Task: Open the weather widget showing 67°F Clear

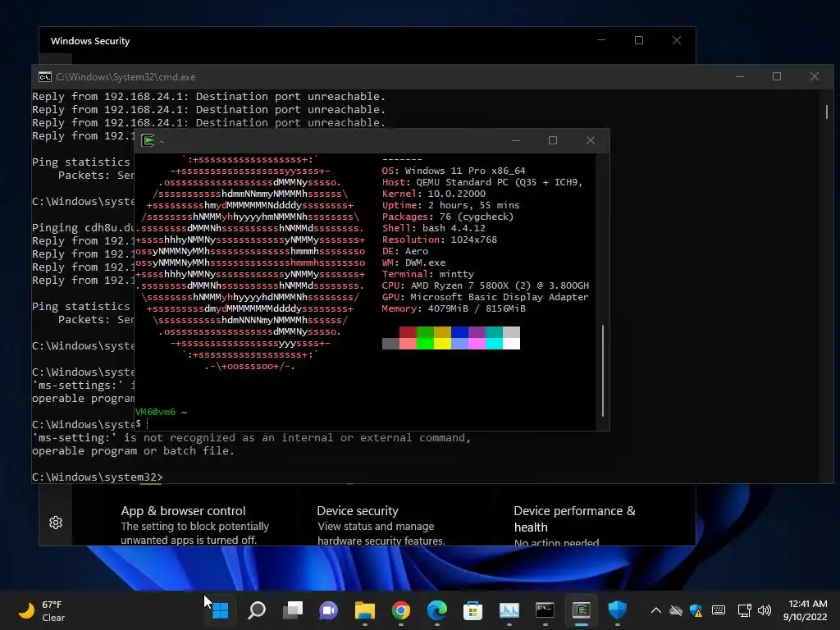Action: point(42,610)
